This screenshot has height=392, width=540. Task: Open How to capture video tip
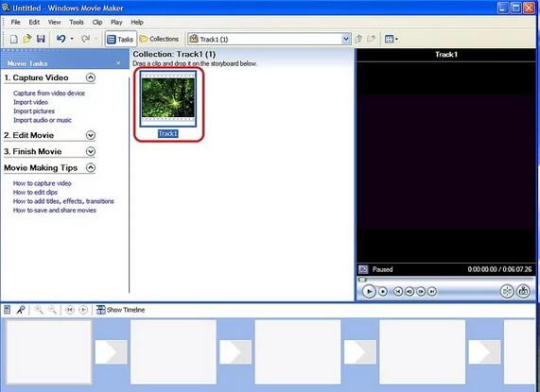42,183
